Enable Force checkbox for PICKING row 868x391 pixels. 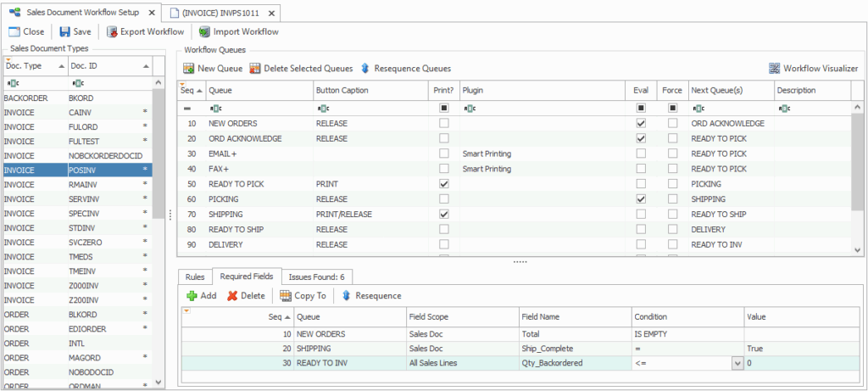672,198
